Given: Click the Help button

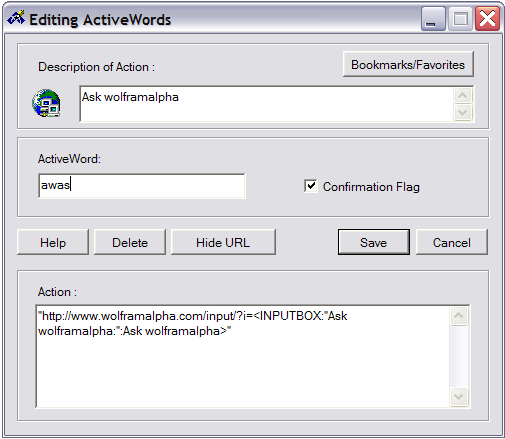Looking at the screenshot, I should (x=53, y=242).
